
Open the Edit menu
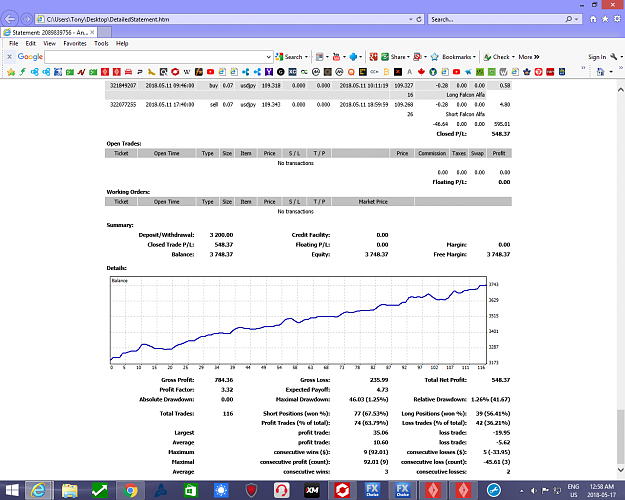coord(31,43)
